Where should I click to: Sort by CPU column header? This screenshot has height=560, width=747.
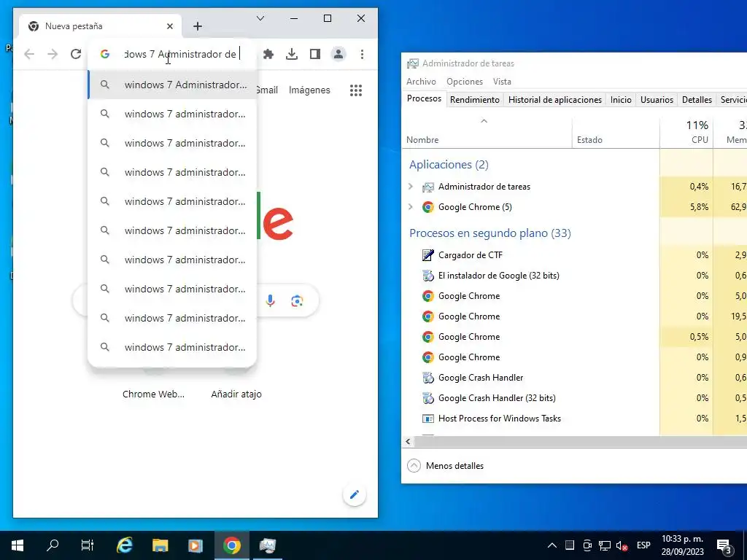point(686,132)
